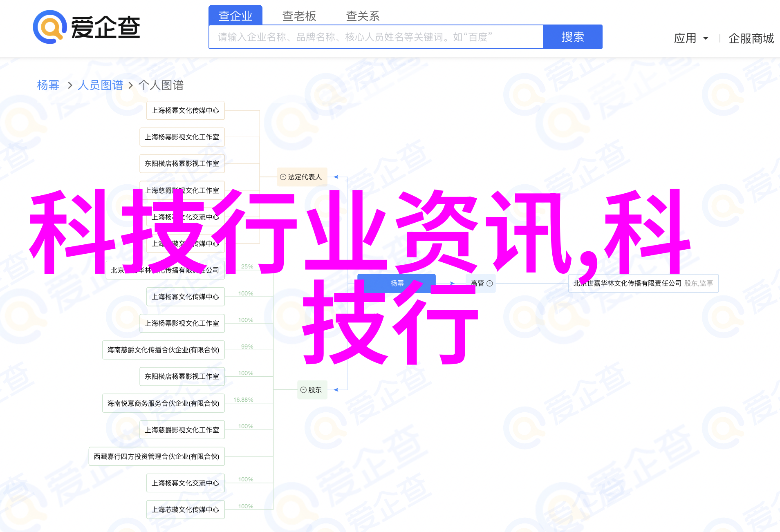780x532 pixels.
Task: Open 上海杨幂文化传媒中心 in 法定代表人 group
Action: coord(186,110)
